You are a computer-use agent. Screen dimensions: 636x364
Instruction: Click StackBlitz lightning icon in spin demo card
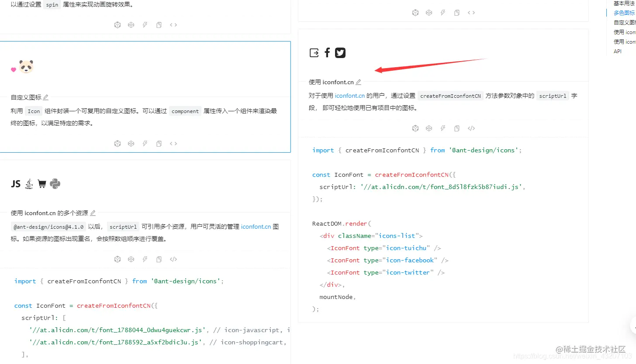click(x=145, y=25)
